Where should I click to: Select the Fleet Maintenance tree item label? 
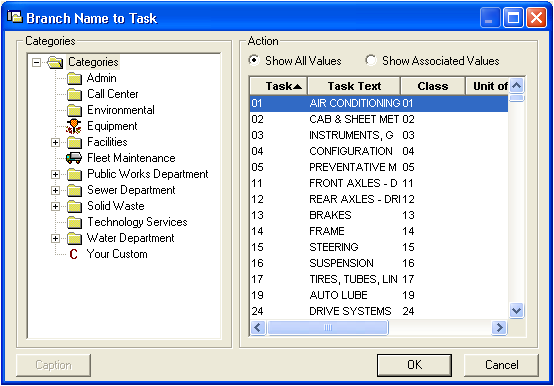pos(131,158)
